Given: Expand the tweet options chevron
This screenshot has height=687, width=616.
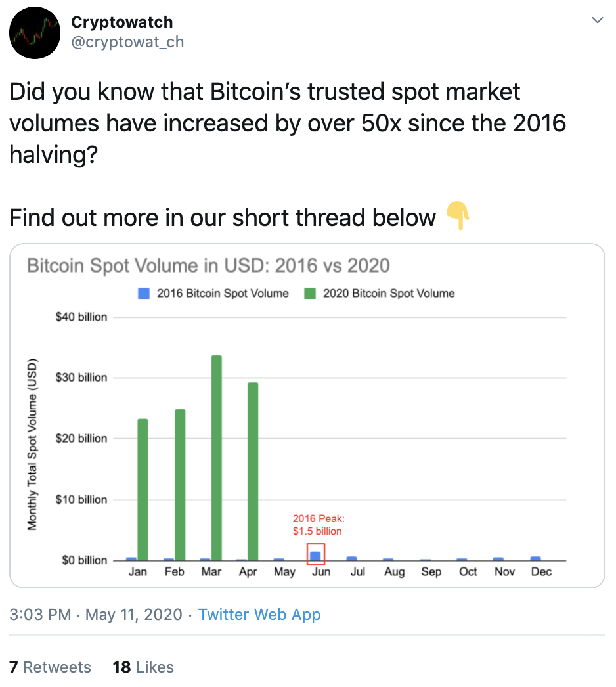Looking at the screenshot, I should tap(597, 20).
